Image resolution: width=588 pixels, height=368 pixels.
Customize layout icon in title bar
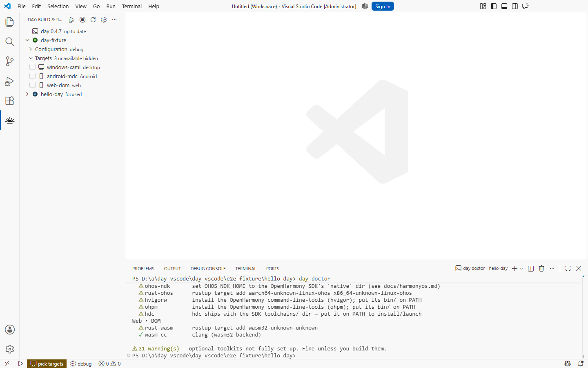[x=483, y=6]
